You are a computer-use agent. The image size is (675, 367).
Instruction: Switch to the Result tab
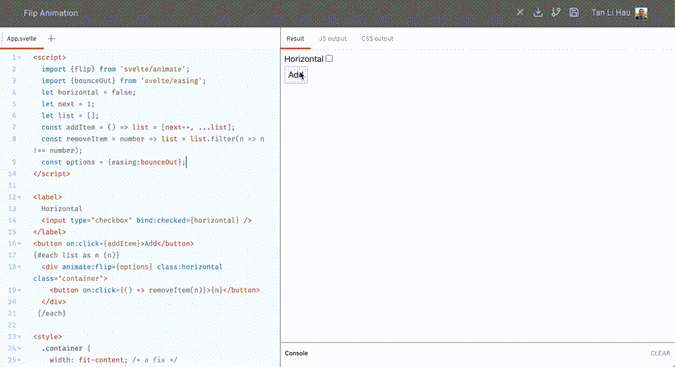point(295,38)
